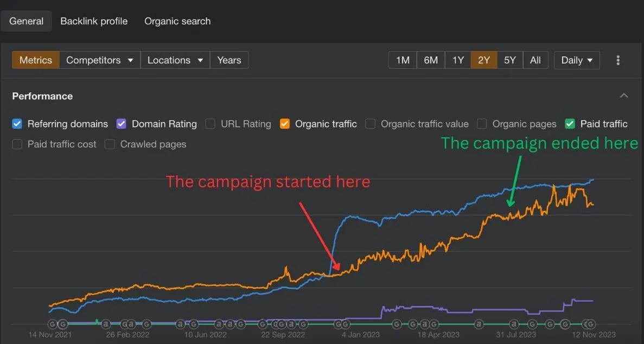Expand the Locations dropdown

click(x=175, y=60)
